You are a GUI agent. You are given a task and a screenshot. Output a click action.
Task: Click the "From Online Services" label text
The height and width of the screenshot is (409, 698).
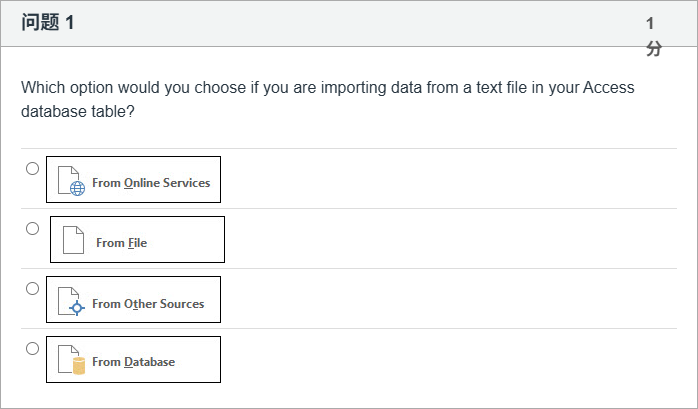151,183
